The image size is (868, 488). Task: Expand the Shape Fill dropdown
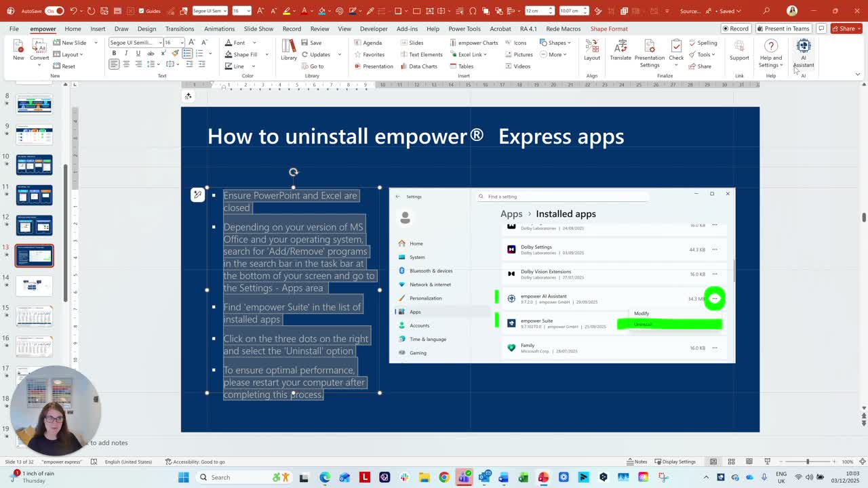point(267,54)
